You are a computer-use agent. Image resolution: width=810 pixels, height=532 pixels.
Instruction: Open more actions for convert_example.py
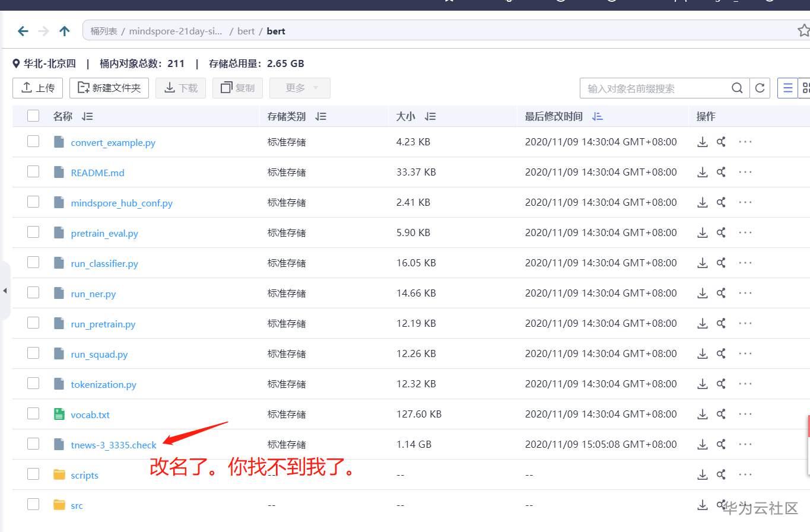pos(745,142)
